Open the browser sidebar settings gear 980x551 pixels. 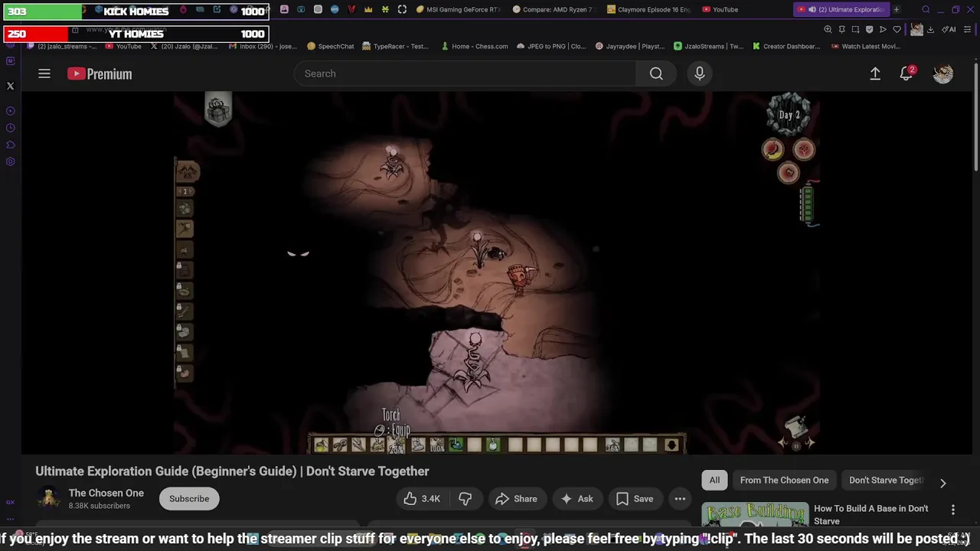[10, 161]
